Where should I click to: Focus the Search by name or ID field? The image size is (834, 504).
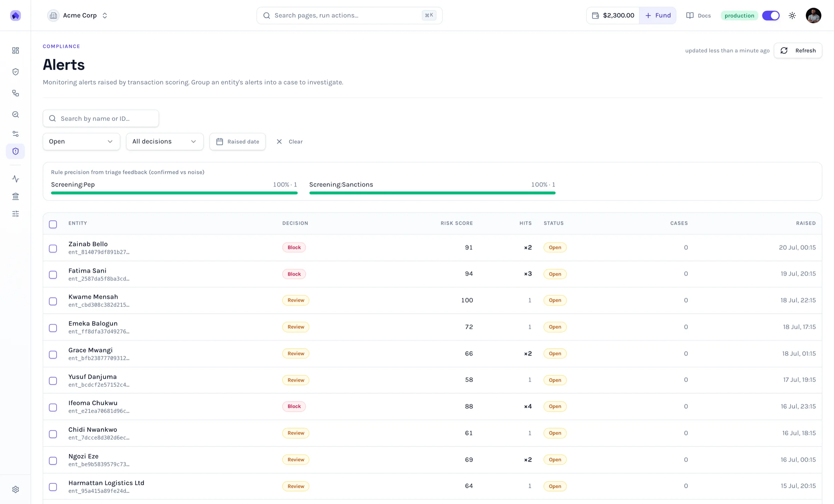point(101,118)
